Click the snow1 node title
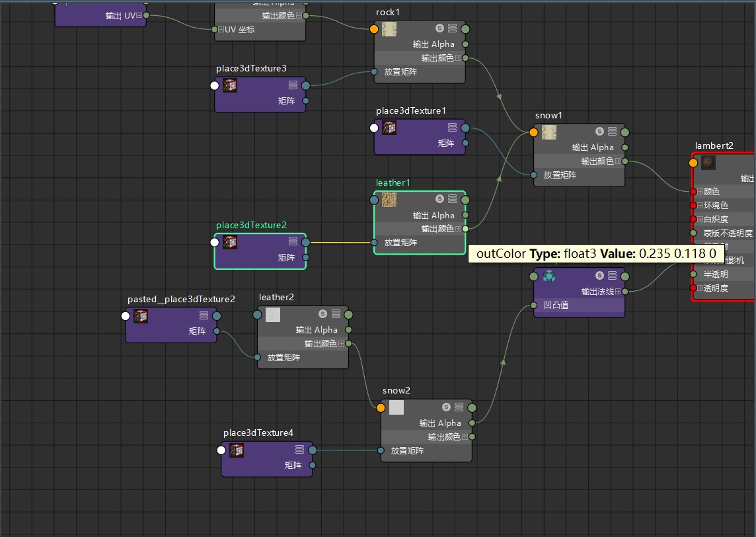This screenshot has height=537, width=756. [548, 115]
